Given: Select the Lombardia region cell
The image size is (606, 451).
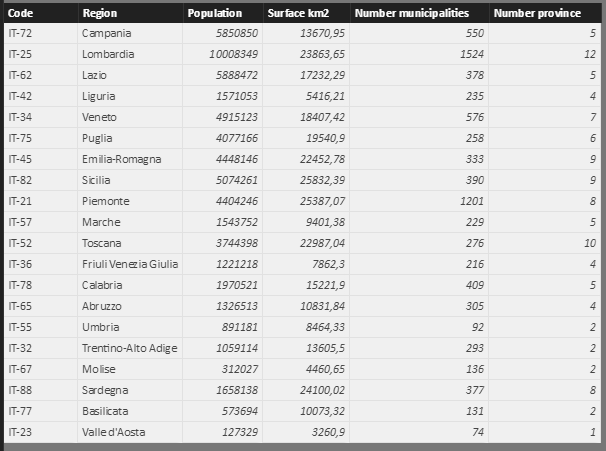Looking at the screenshot, I should tap(107, 54).
